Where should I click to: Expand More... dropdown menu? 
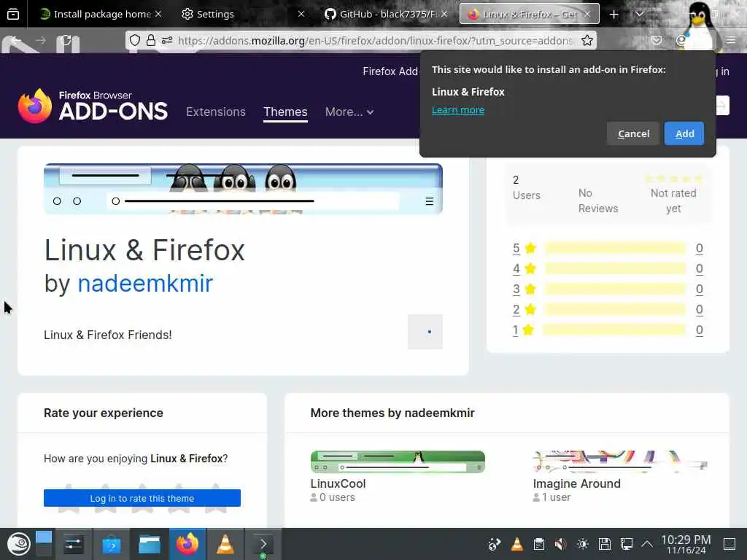coord(349,112)
